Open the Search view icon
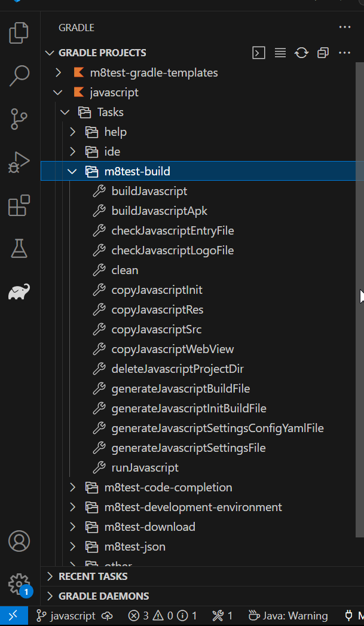This screenshot has width=364, height=626. pyautogui.click(x=19, y=75)
